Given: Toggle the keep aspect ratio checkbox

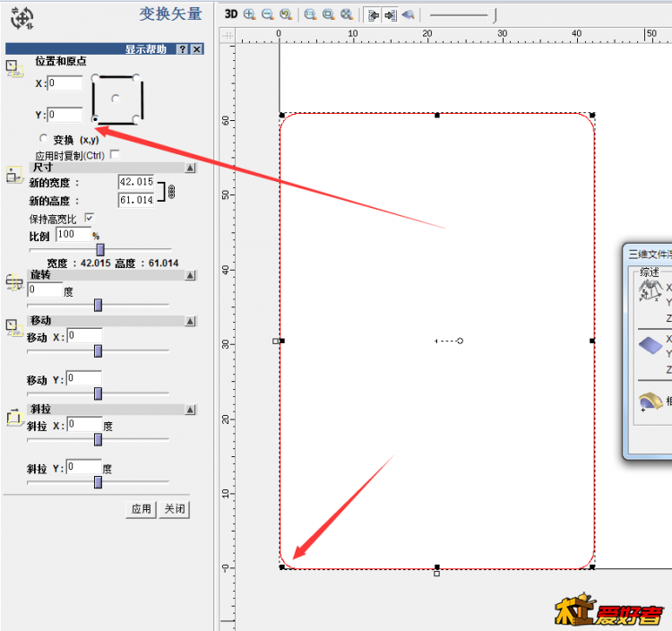Looking at the screenshot, I should coord(89,218).
